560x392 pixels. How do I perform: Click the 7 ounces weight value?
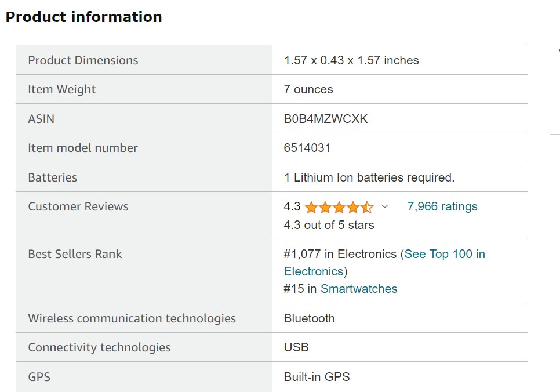point(308,89)
